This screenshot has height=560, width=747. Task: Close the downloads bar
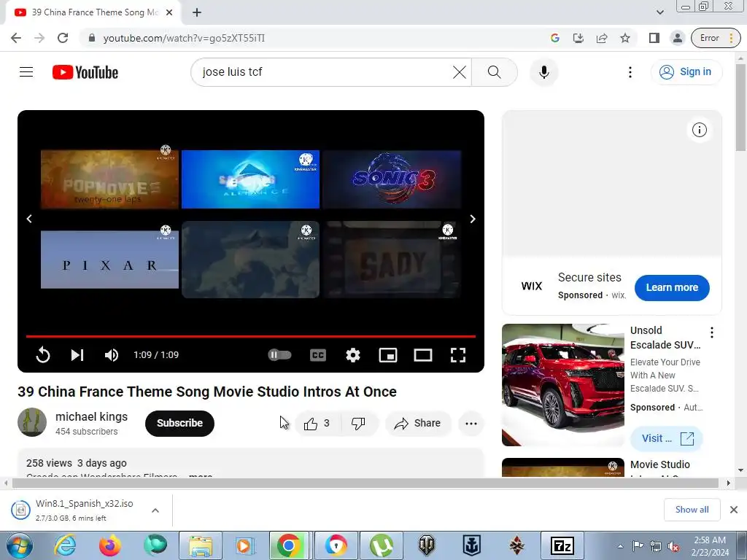734,510
